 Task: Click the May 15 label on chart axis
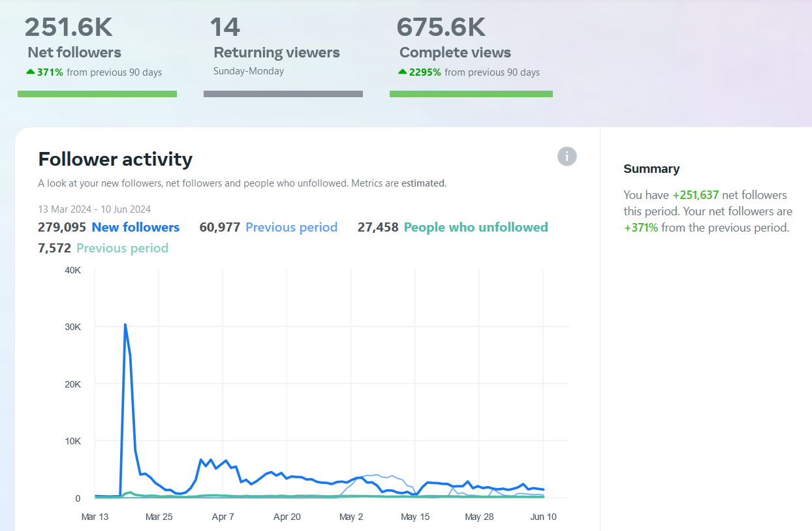point(415,517)
